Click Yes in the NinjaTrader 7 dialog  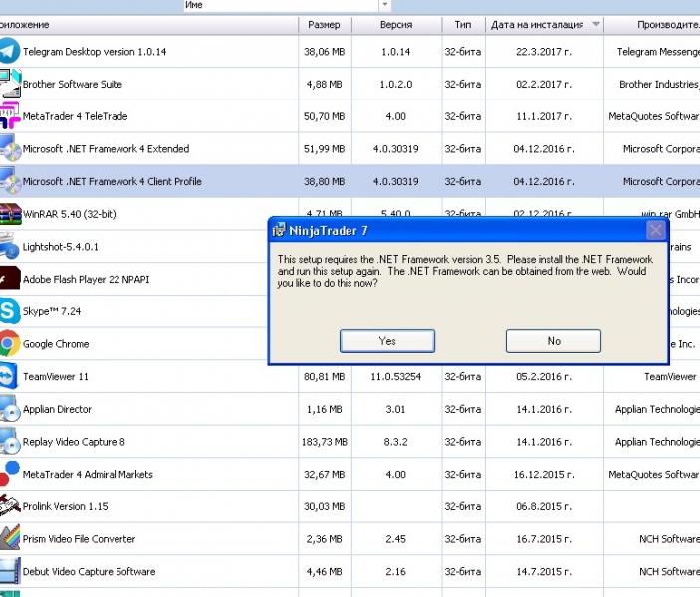click(x=387, y=341)
